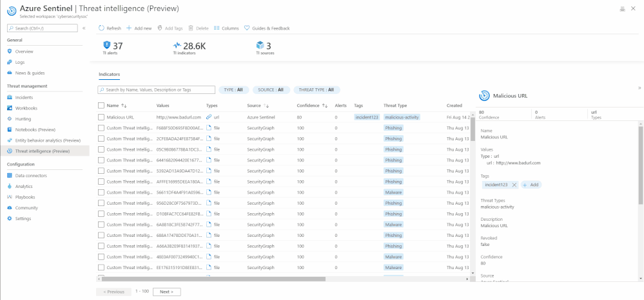The image size is (644, 300).
Task: Click the TI sources cube tile
Action: click(x=265, y=48)
